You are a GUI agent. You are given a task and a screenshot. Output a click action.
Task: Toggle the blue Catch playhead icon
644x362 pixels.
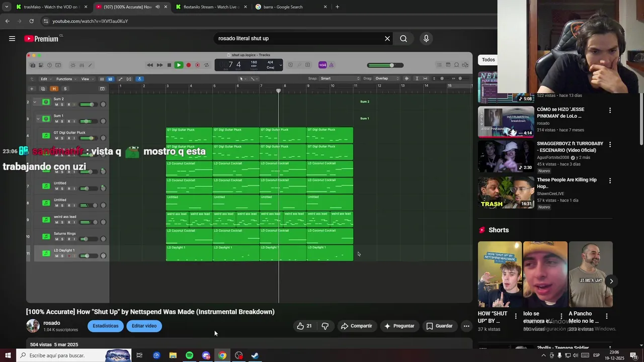[x=139, y=79]
